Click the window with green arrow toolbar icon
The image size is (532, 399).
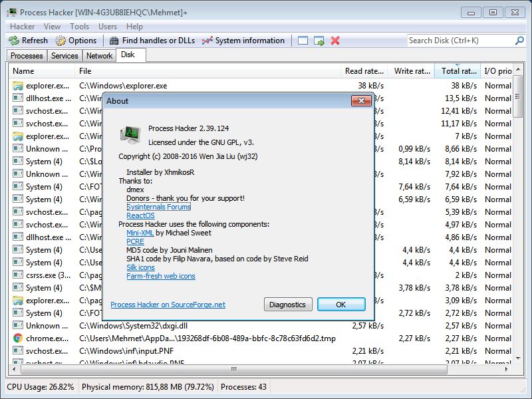tap(319, 41)
